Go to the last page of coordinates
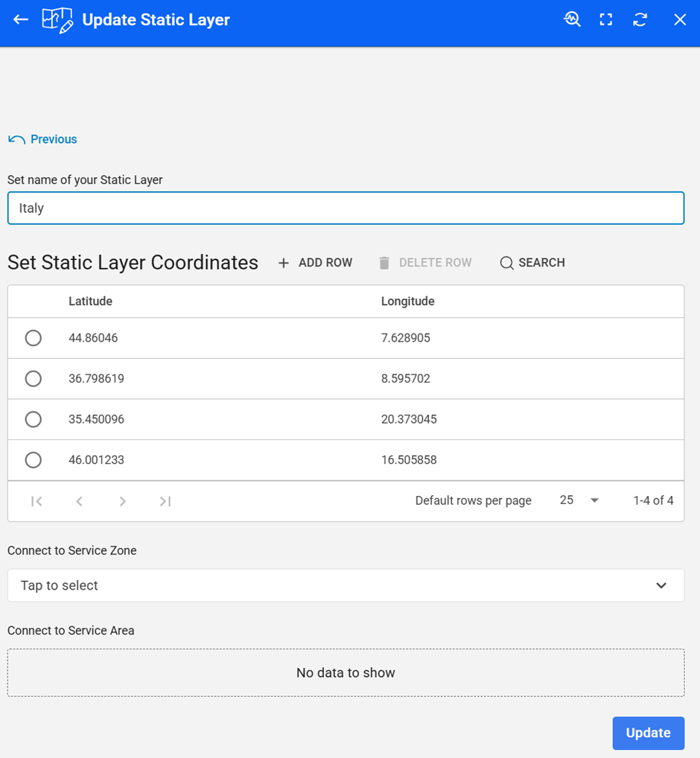This screenshot has height=758, width=700. 165,501
